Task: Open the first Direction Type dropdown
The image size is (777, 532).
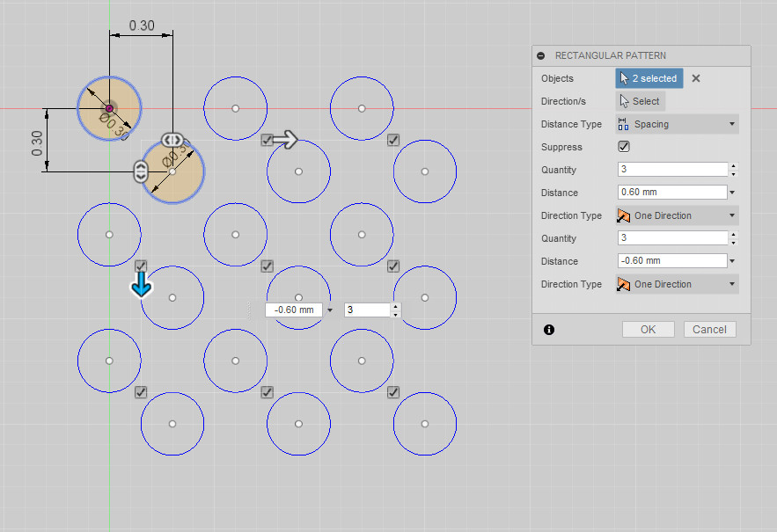Action: pos(677,215)
